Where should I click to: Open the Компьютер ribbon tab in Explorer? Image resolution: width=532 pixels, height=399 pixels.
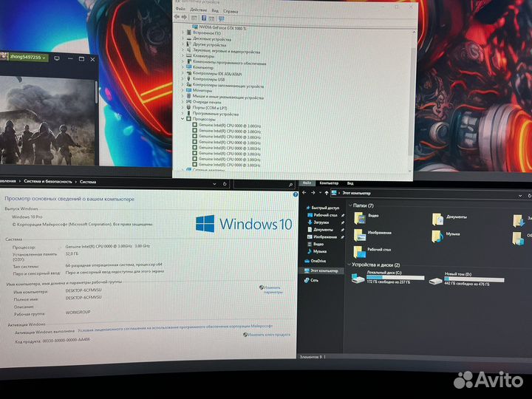[x=329, y=183]
